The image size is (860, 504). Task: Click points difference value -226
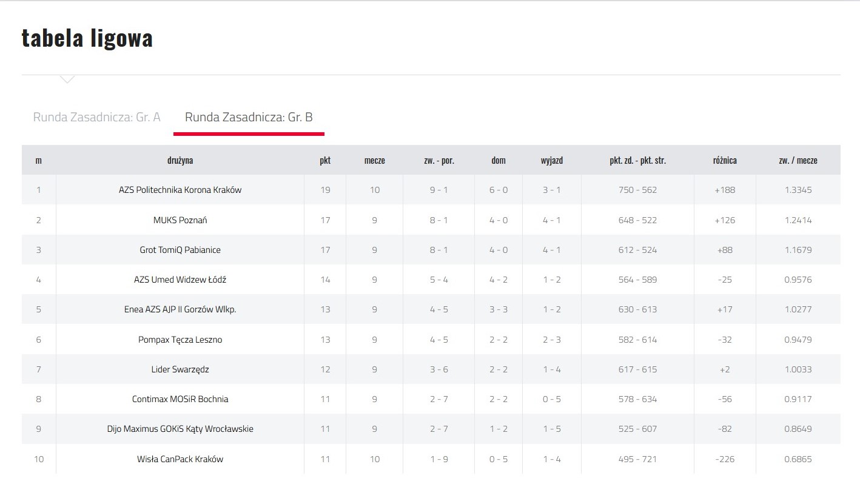pyautogui.click(x=725, y=459)
